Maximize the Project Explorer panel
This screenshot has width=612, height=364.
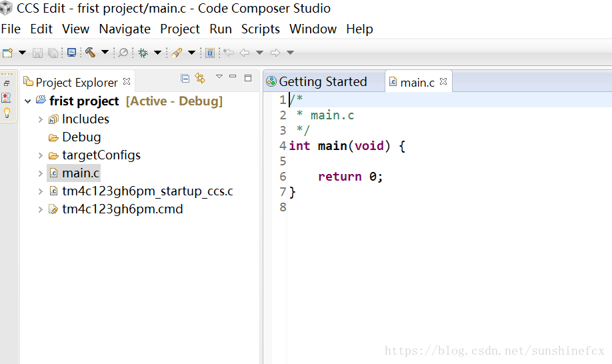(x=248, y=78)
